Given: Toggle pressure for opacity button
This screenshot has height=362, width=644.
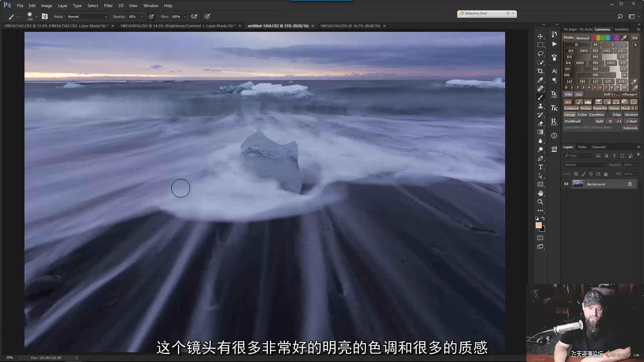Looking at the screenshot, I should [x=151, y=16].
